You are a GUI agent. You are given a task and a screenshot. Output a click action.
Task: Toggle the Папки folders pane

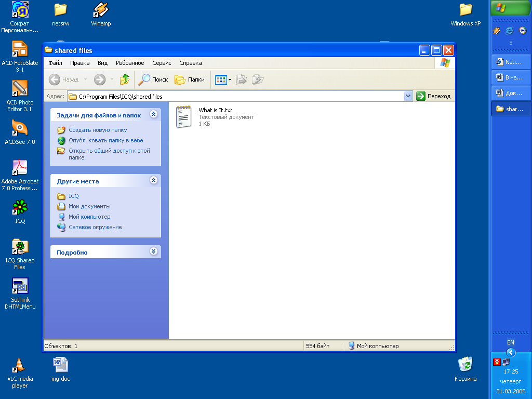[x=189, y=79]
